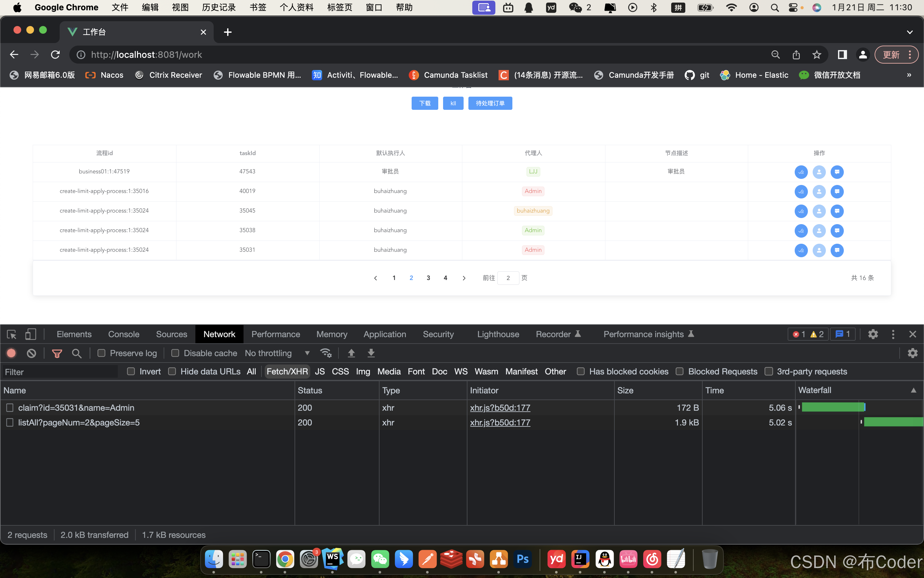This screenshot has width=924, height=578.
Task: Open DevTools main settings gear
Action: pos(873,334)
